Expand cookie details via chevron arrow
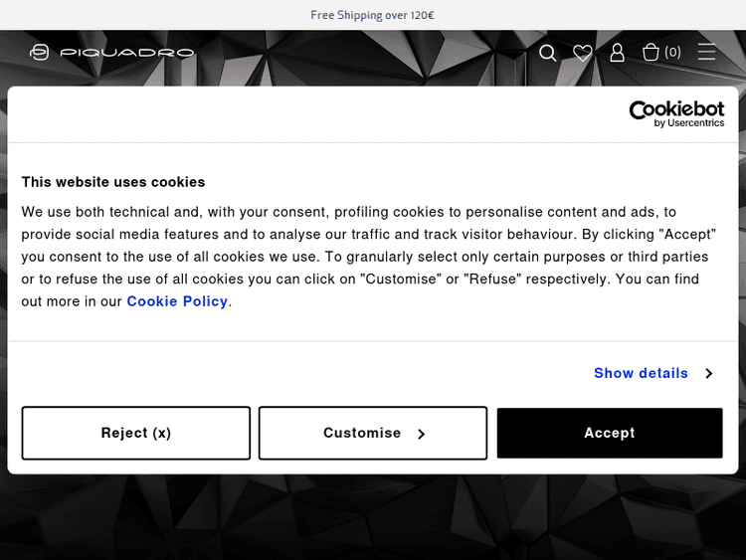 click(709, 374)
